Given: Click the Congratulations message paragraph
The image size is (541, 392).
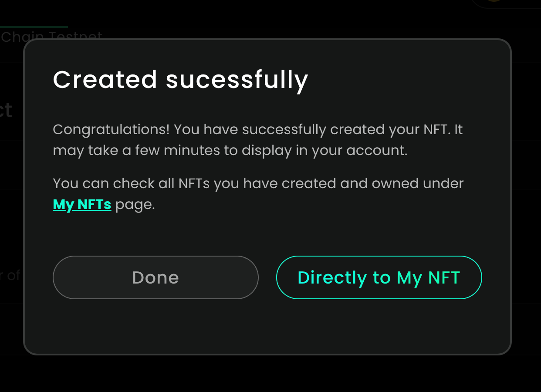Looking at the screenshot, I should (x=257, y=140).
